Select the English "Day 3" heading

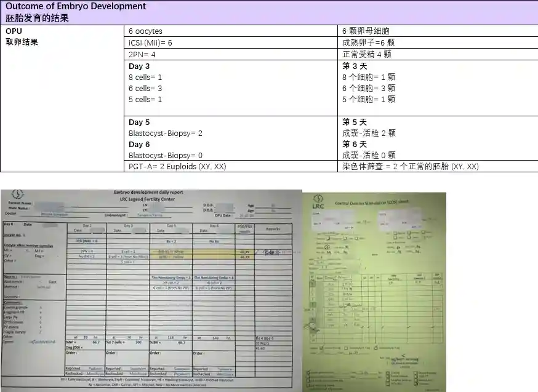point(139,66)
